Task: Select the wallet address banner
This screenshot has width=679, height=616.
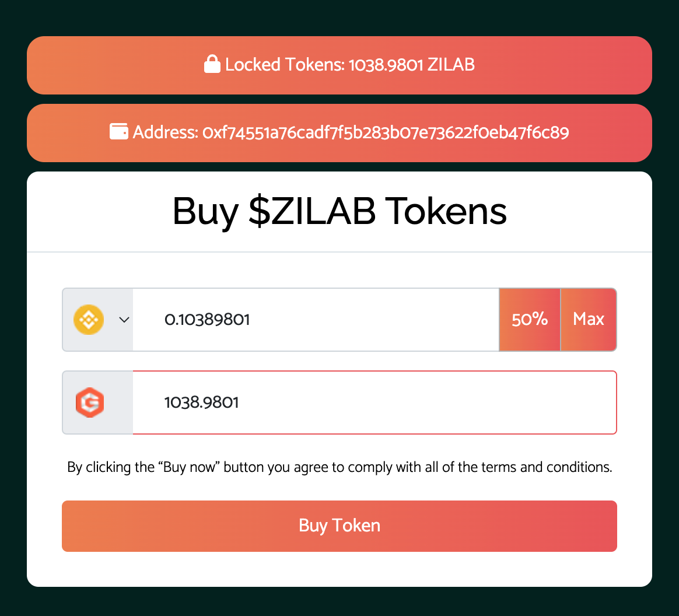Action: (x=339, y=132)
